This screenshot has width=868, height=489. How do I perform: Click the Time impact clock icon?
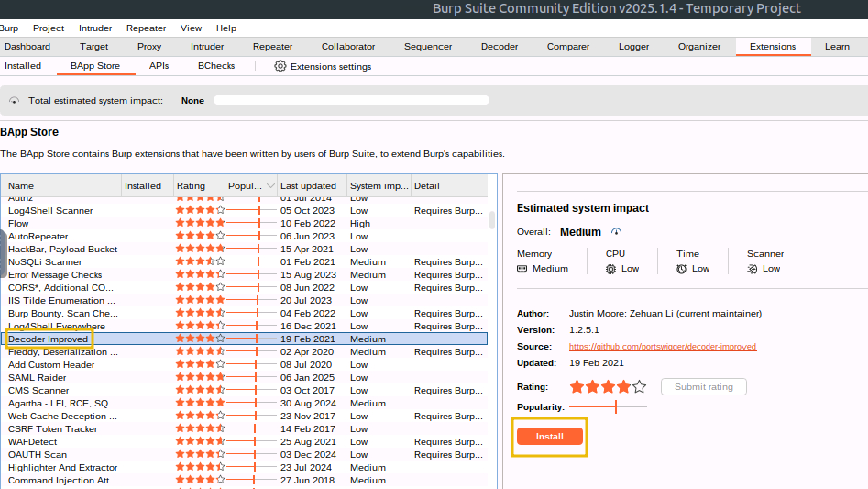[x=681, y=269]
